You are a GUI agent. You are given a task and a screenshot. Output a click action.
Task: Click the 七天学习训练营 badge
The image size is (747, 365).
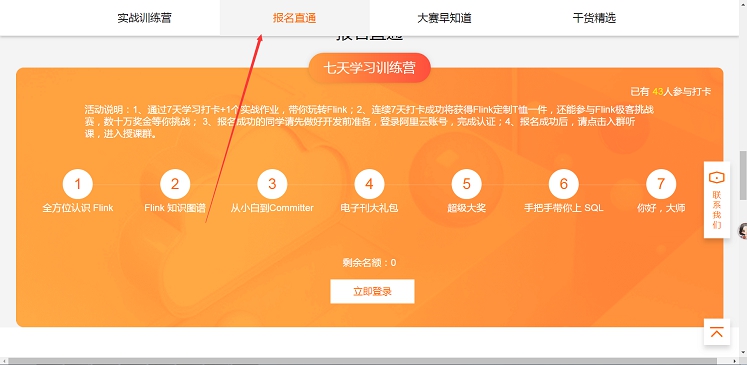tap(369, 68)
